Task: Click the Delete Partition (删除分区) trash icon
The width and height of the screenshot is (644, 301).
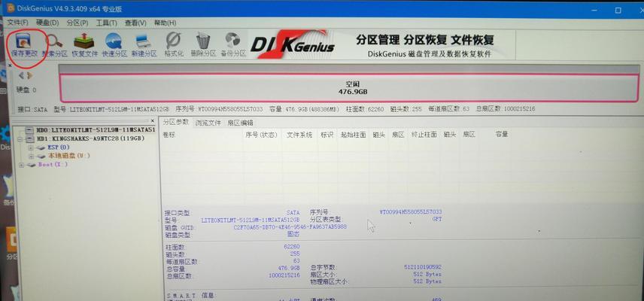Action: 203,44
